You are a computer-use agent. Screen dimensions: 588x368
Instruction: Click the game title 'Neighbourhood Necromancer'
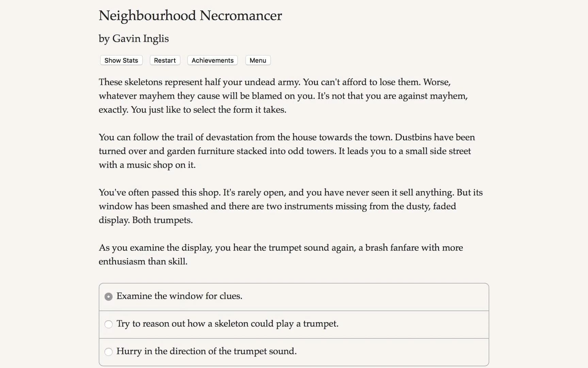tap(190, 16)
